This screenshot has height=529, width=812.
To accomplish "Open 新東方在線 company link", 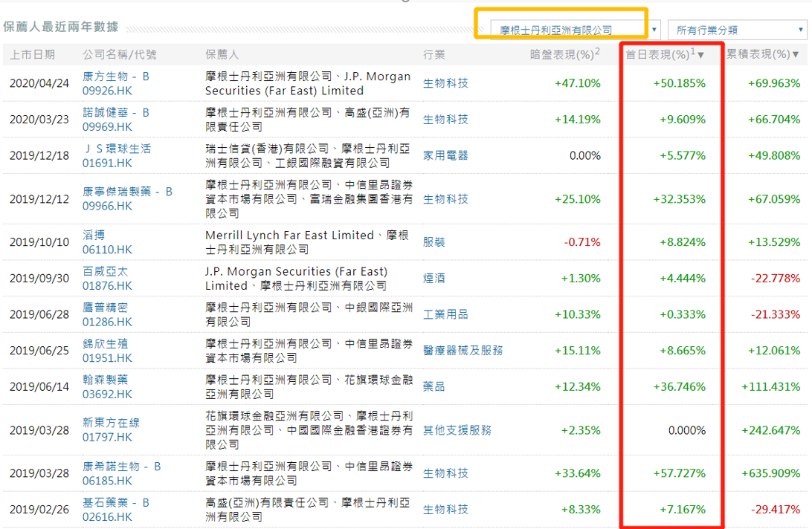I will (111, 423).
